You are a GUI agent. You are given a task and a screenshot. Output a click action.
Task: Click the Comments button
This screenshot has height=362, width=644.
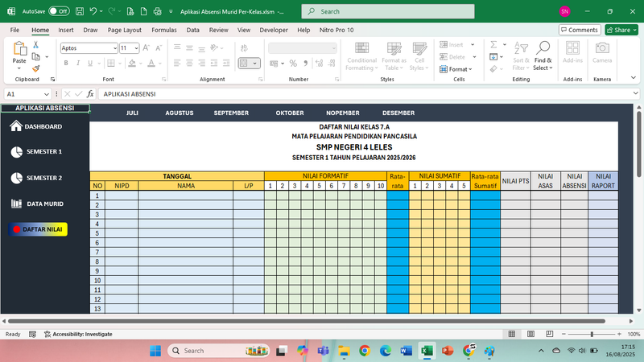(x=579, y=30)
